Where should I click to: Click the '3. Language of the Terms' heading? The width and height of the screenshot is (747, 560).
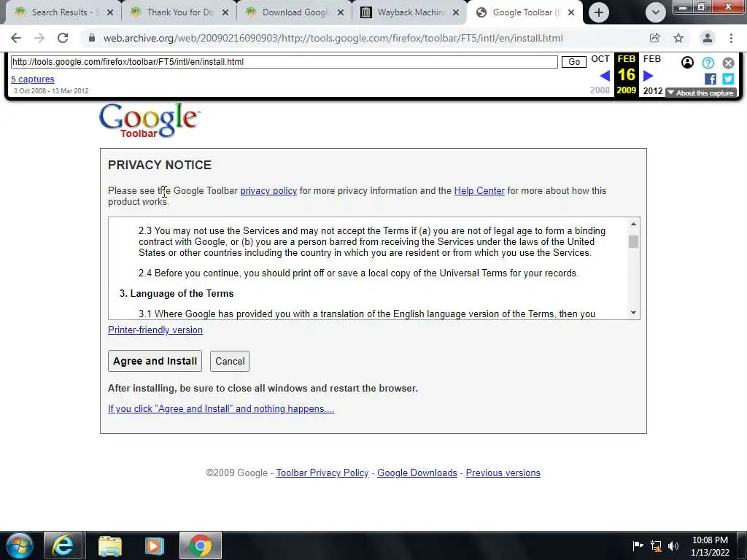[x=177, y=293]
